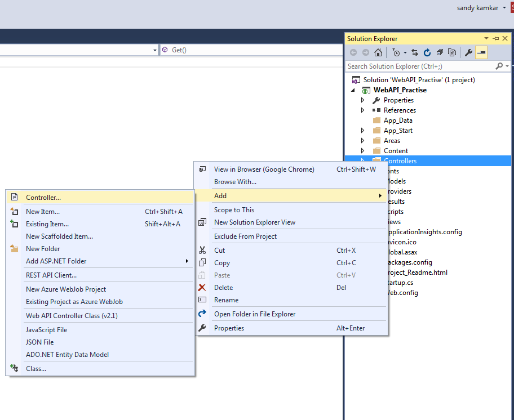Select the Controllers folder in tree
The width and height of the screenshot is (514, 420).
[400, 160]
